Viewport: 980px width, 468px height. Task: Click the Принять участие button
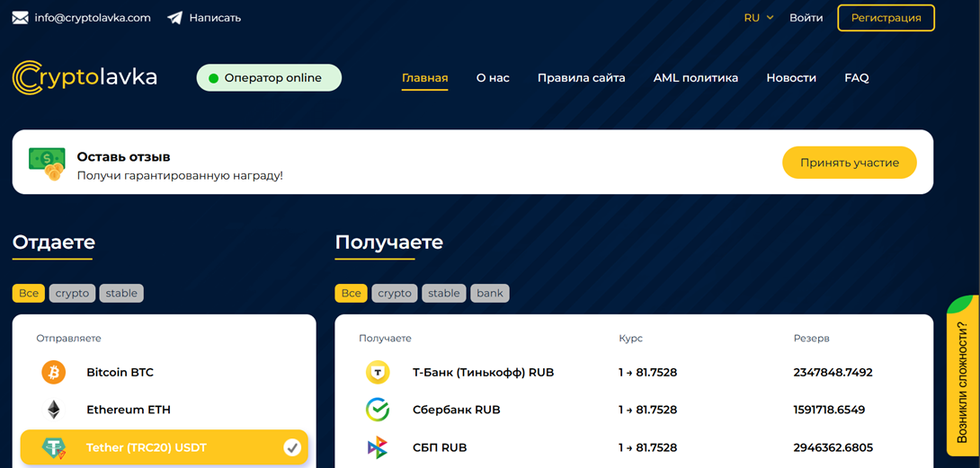[x=850, y=163]
